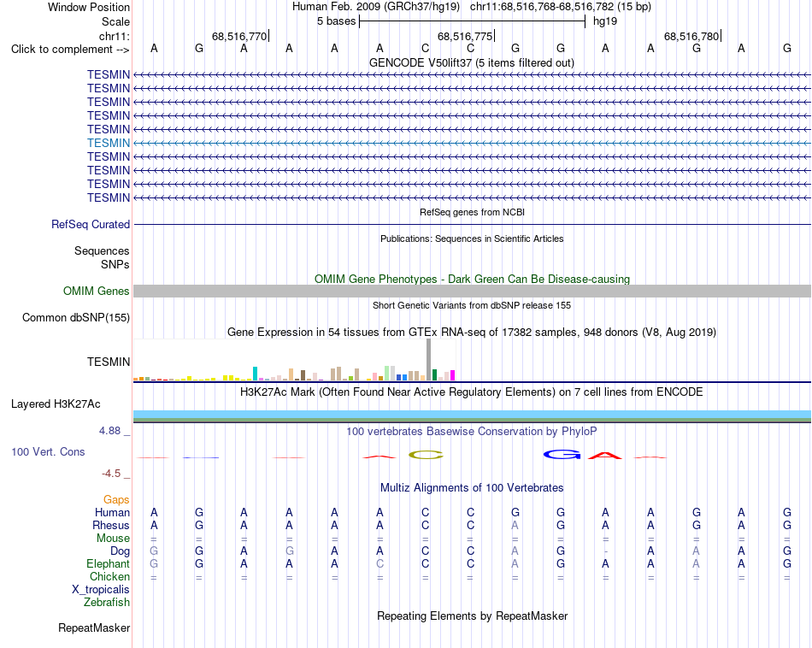This screenshot has height=648, width=812.
Task: Click the Scale track label
Action: [115, 21]
